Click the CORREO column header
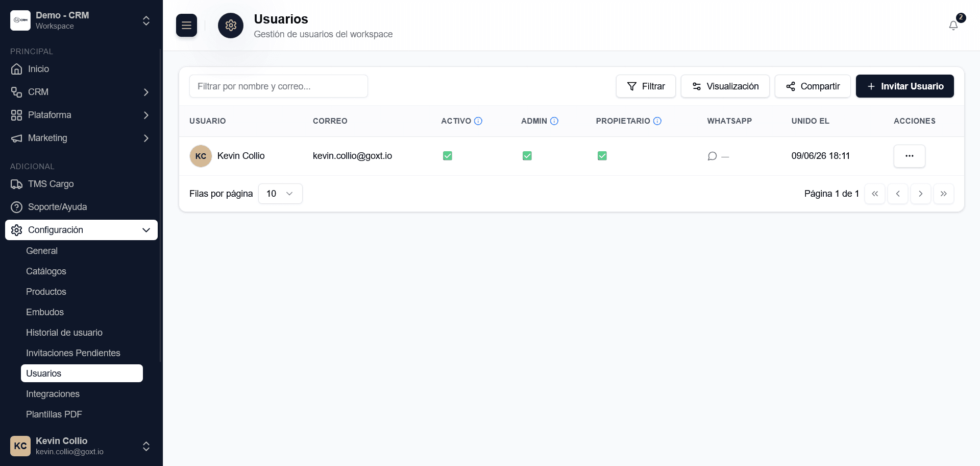 coord(330,121)
